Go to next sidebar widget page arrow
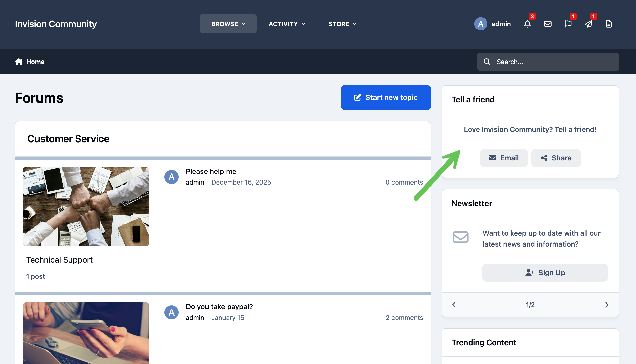 (607, 305)
